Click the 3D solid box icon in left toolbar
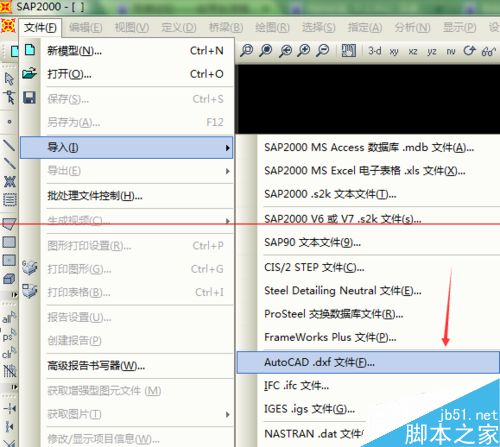The width and height of the screenshot is (500, 447). (x=9, y=278)
